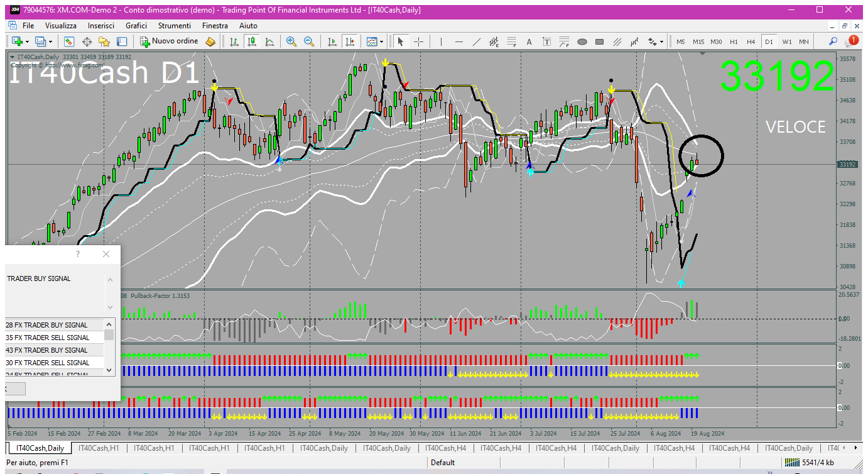Image resolution: width=868 pixels, height=474 pixels.
Task: Select the ellipse drawing tool
Action: coord(582,41)
